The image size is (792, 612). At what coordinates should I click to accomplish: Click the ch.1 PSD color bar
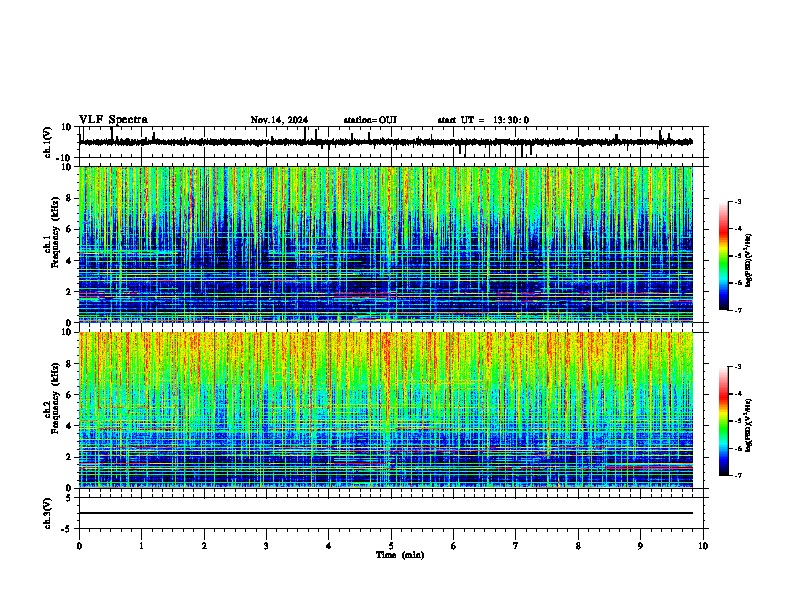pyautogui.click(x=724, y=256)
